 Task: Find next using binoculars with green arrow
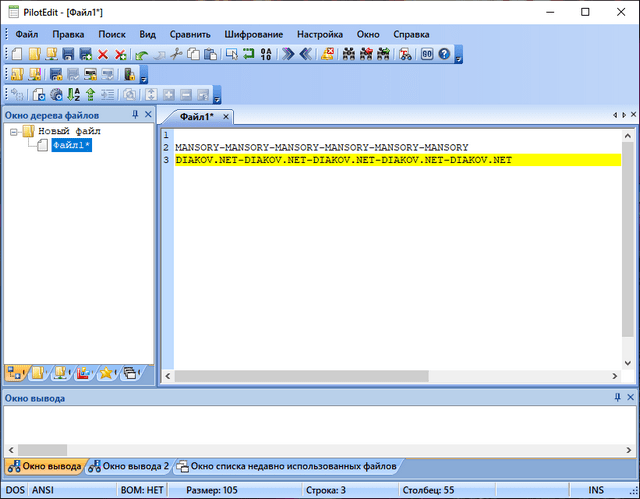click(x=383, y=54)
